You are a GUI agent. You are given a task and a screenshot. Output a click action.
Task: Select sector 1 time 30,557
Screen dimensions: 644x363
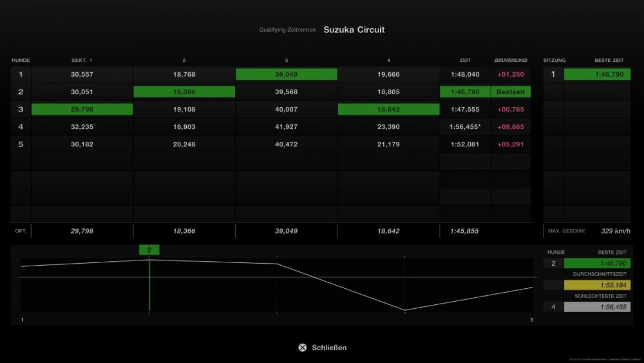pos(82,74)
